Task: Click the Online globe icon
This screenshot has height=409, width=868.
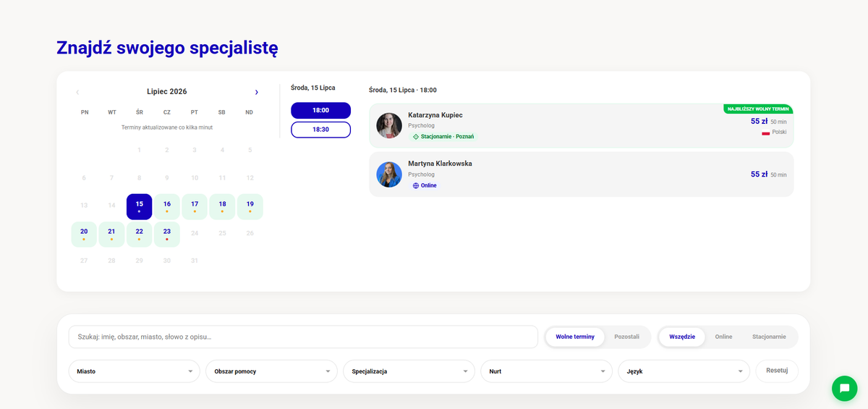Action: click(416, 186)
